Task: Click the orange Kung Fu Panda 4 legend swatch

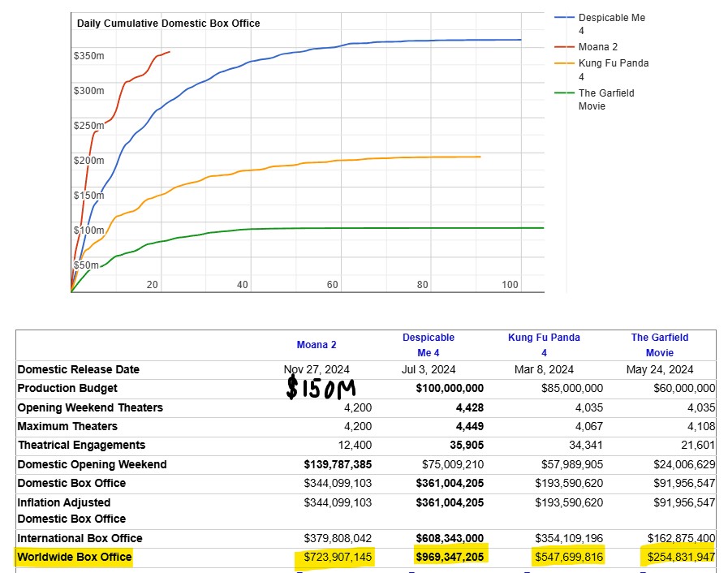Action: click(564, 63)
